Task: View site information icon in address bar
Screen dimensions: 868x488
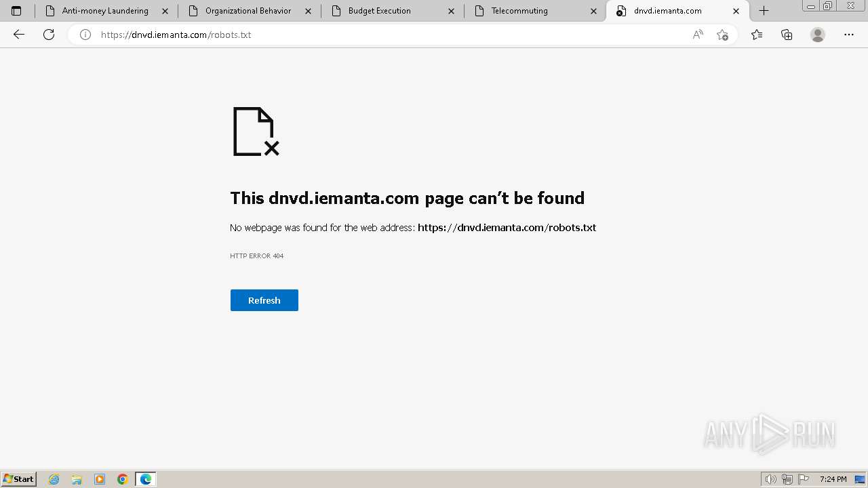Action: point(85,35)
